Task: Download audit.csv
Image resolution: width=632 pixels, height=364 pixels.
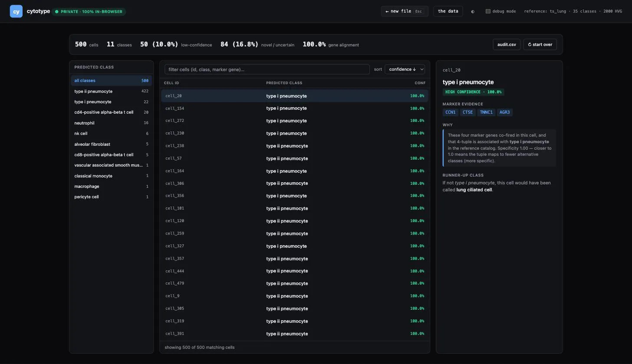Action: click(507, 44)
